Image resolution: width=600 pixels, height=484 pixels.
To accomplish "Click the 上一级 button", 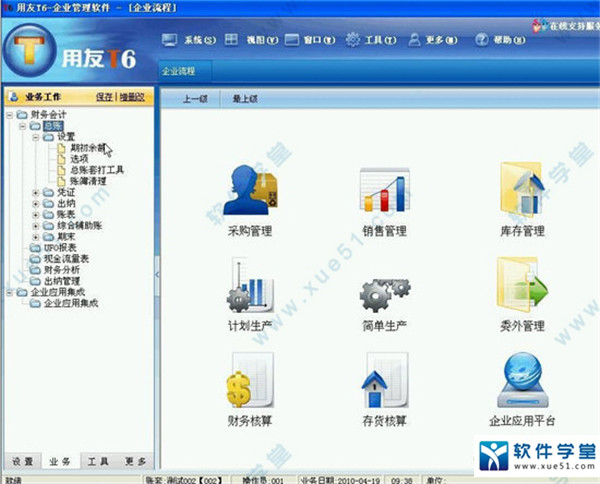I will [195, 99].
